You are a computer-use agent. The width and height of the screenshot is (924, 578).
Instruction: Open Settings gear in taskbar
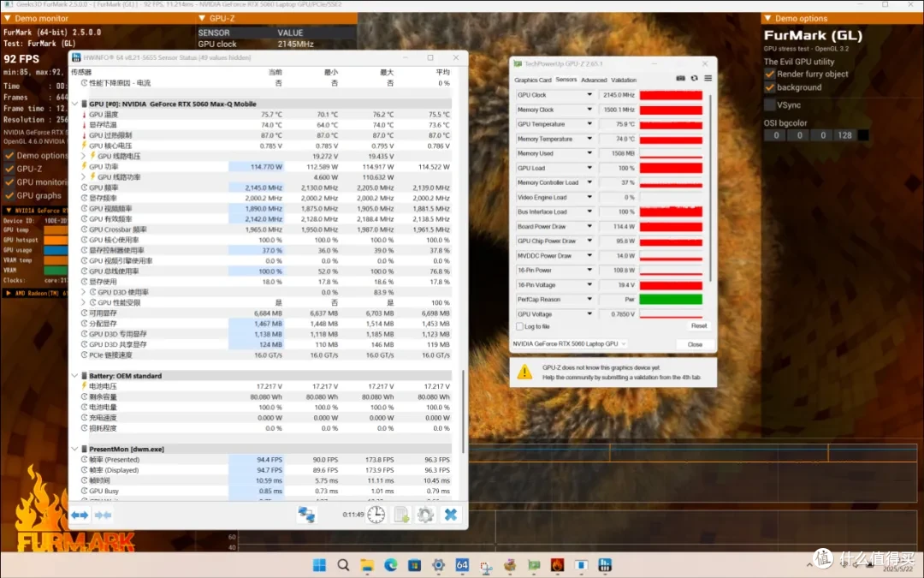(x=438, y=565)
